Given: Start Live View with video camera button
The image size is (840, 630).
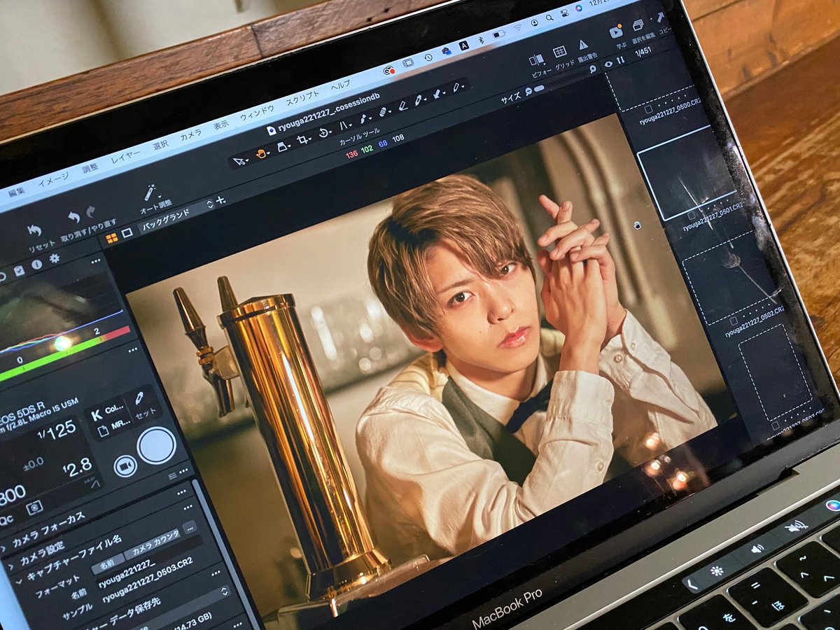Looking at the screenshot, I should 125,466.
